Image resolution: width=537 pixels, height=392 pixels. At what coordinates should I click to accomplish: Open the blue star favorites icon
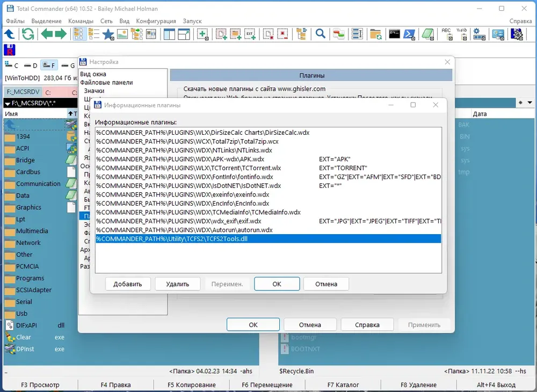pyautogui.click(x=108, y=34)
